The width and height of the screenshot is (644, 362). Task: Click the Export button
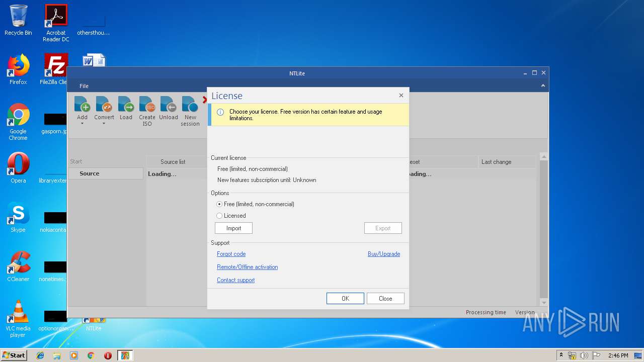click(x=383, y=228)
